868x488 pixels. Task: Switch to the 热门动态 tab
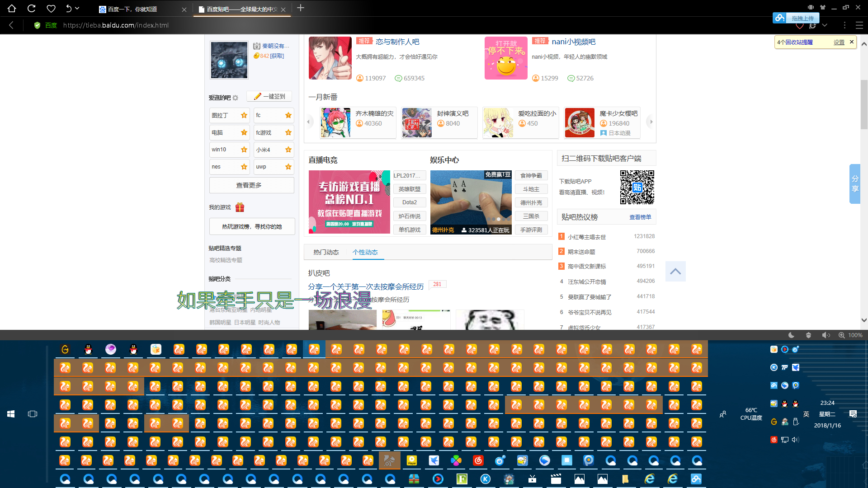point(326,252)
